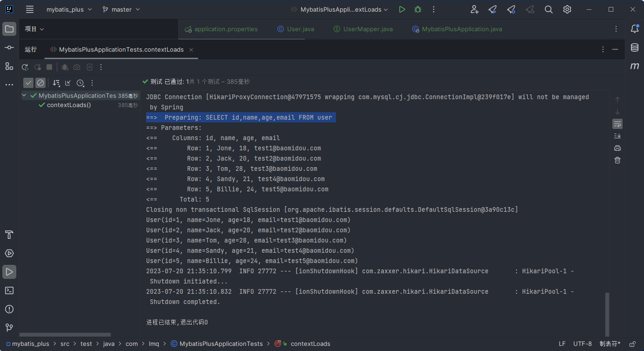644x351 pixels.
Task: Click the rocket icon with play badge
Action: 493,9
